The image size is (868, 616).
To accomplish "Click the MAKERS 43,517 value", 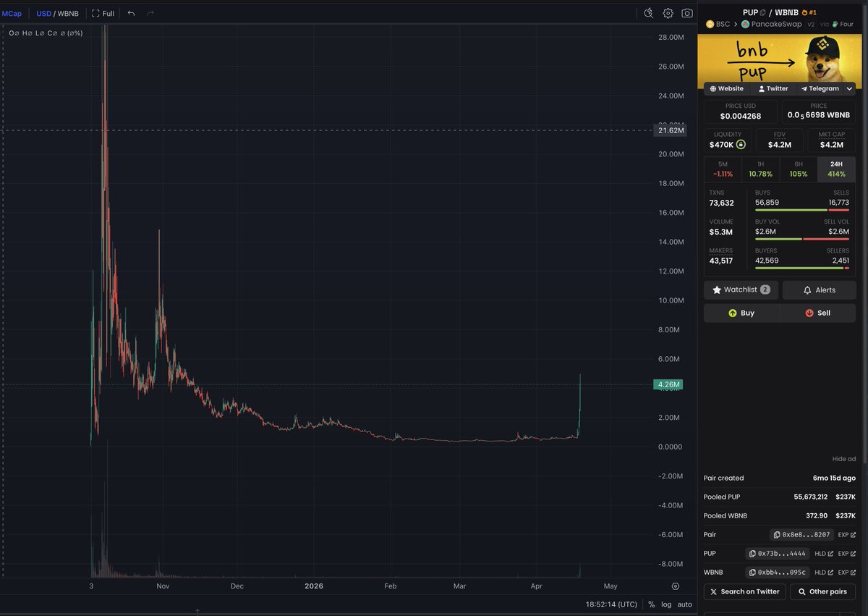I will [720, 261].
